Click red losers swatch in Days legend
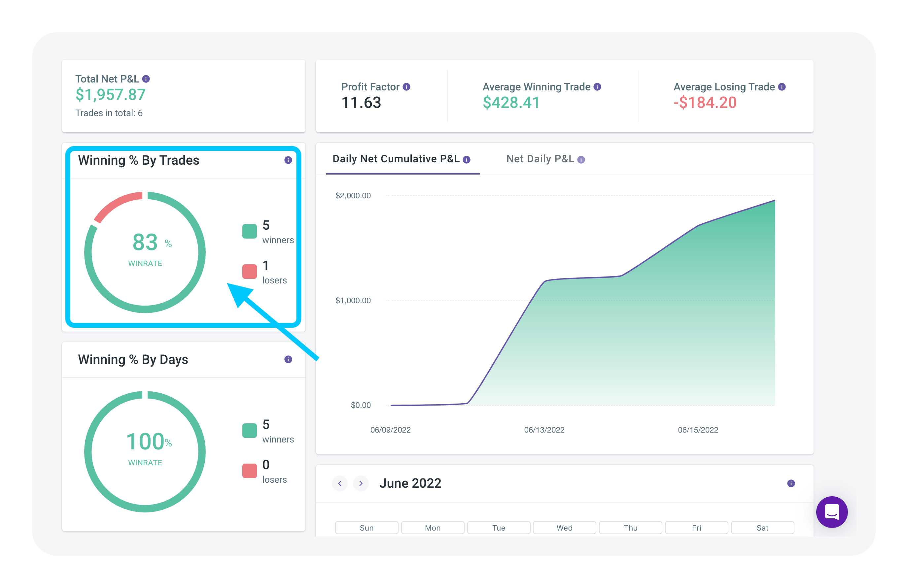This screenshot has height=588, width=908. pyautogui.click(x=250, y=471)
